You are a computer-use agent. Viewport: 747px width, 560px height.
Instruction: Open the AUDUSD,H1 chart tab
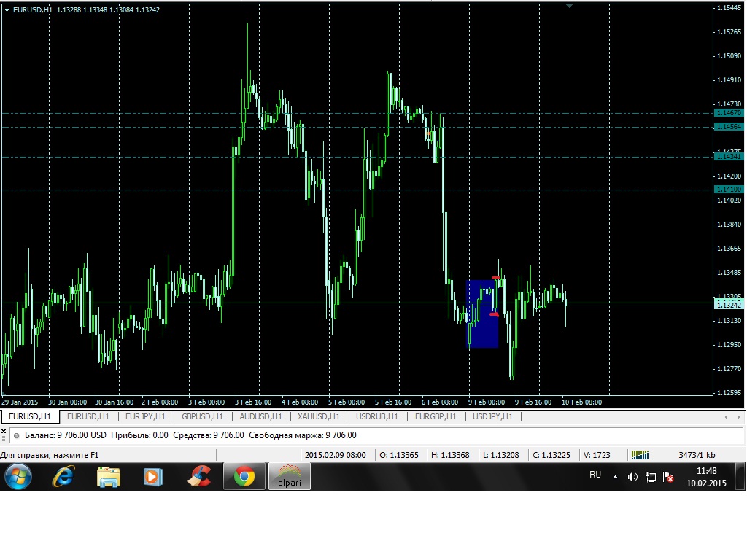point(260,416)
